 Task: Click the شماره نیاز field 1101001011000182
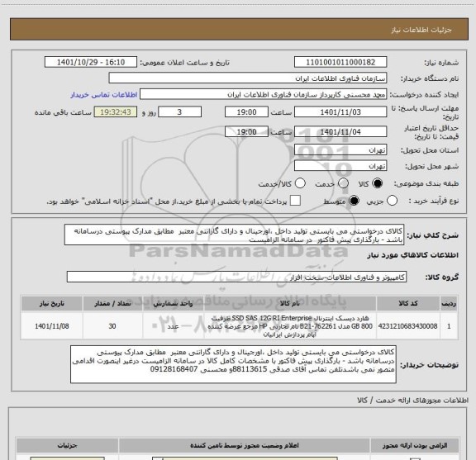point(340,62)
